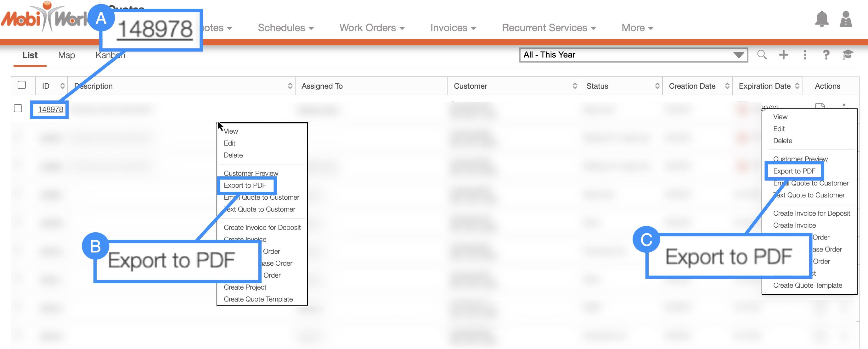The width and height of the screenshot is (868, 349).
Task: Click the search magnifier icon
Action: 762,55
